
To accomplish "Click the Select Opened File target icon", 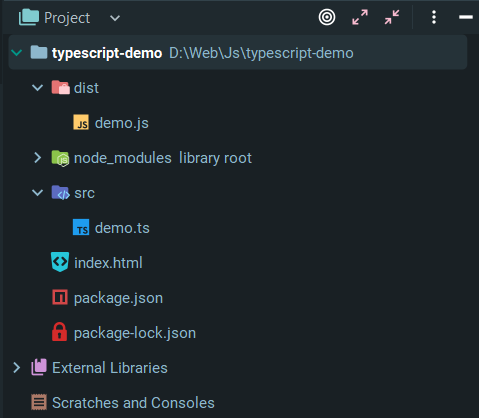I will coord(327,17).
